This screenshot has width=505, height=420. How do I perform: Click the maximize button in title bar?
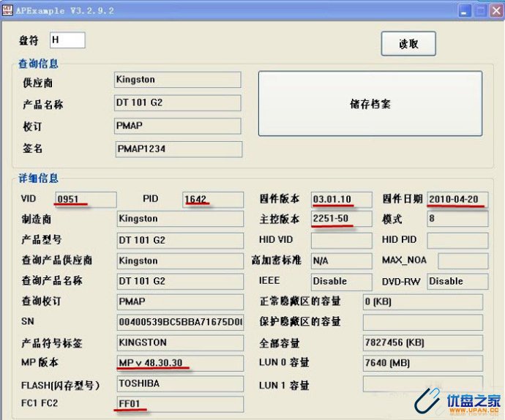pyautogui.click(x=481, y=11)
